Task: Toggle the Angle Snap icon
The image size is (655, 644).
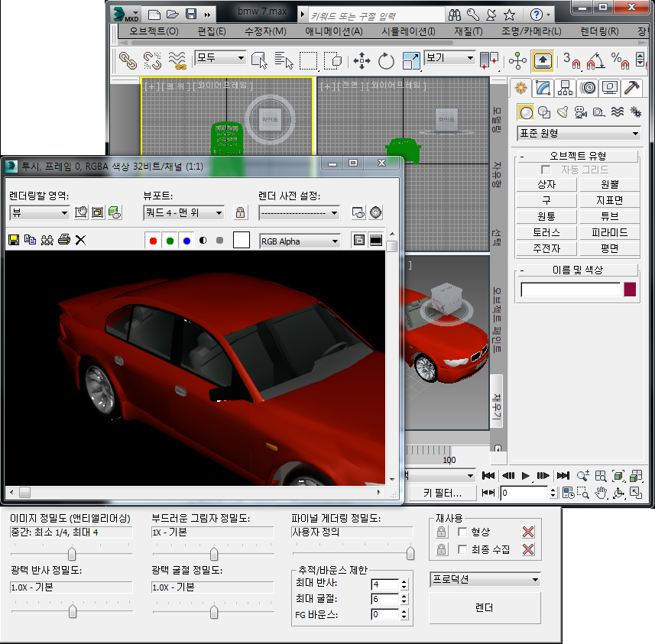Action: pyautogui.click(x=595, y=60)
